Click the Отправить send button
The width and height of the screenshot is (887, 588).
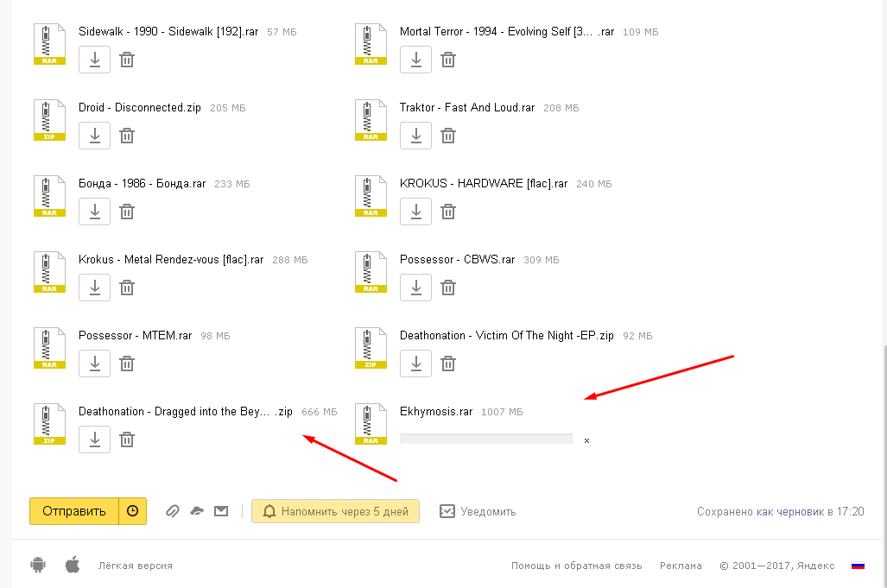[74, 511]
